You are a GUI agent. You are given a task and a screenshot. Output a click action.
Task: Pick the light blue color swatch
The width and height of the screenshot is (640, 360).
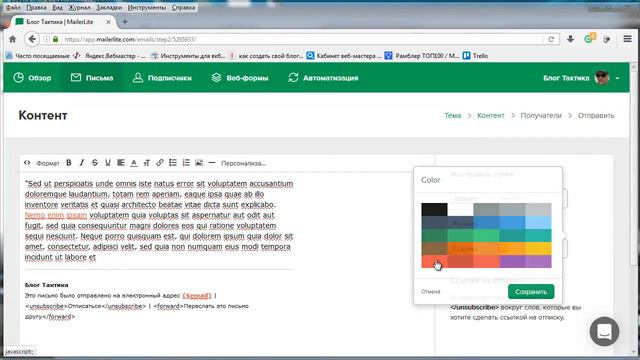click(538, 222)
